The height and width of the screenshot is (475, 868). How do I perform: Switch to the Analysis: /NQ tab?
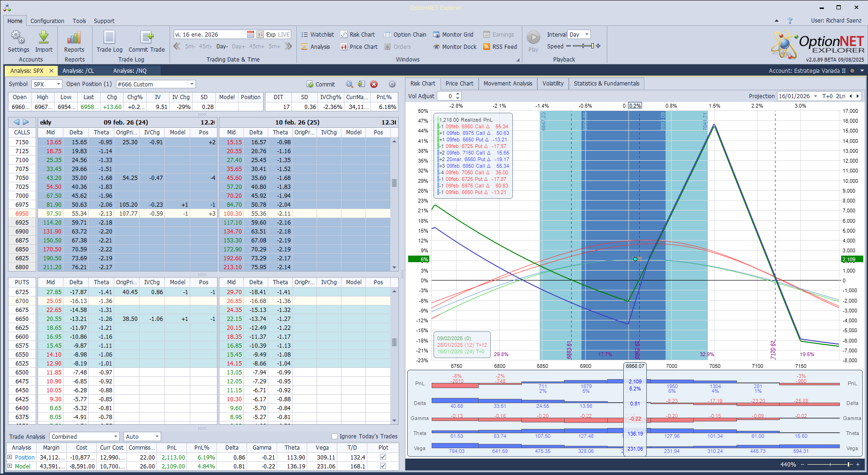[130, 71]
